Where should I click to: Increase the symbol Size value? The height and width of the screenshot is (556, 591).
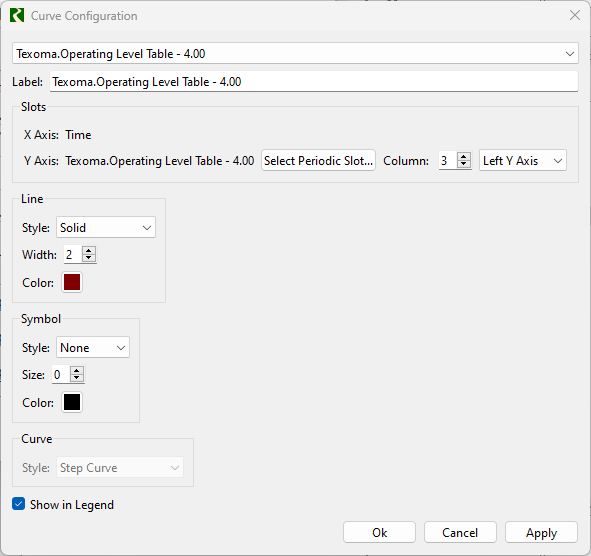pos(77,371)
